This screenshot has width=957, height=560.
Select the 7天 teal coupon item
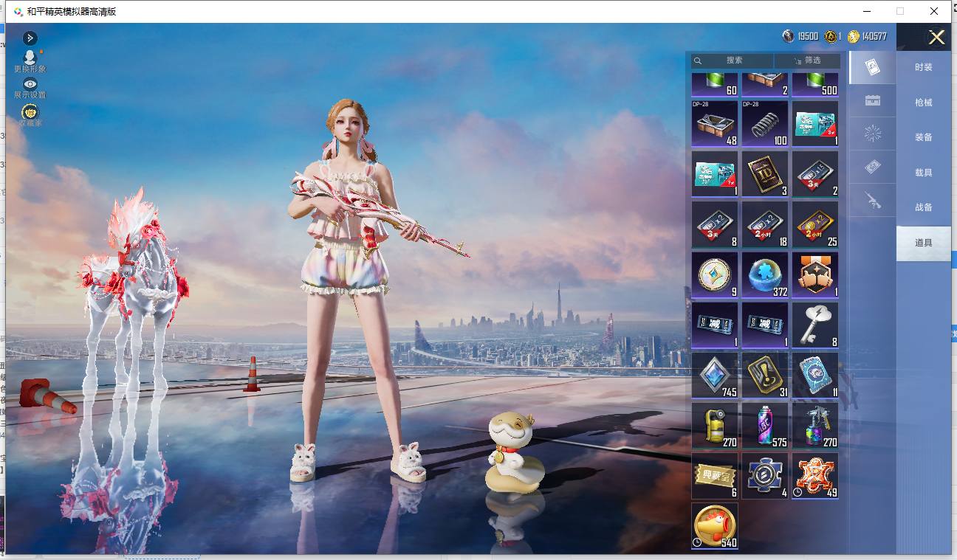click(715, 174)
